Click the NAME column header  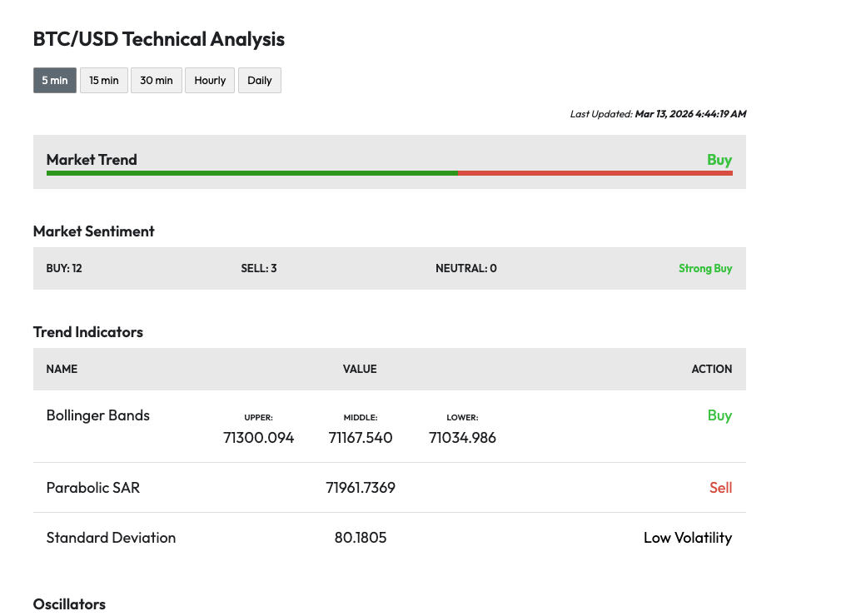[62, 369]
